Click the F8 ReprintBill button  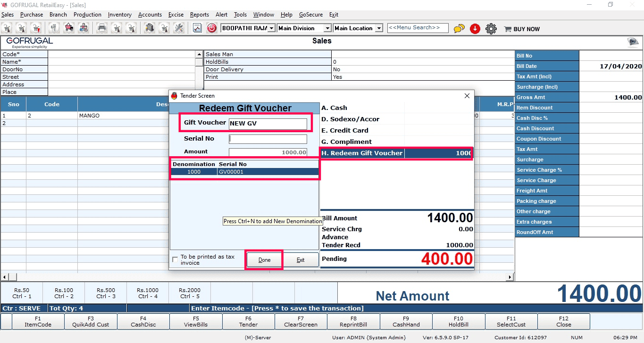(353, 321)
